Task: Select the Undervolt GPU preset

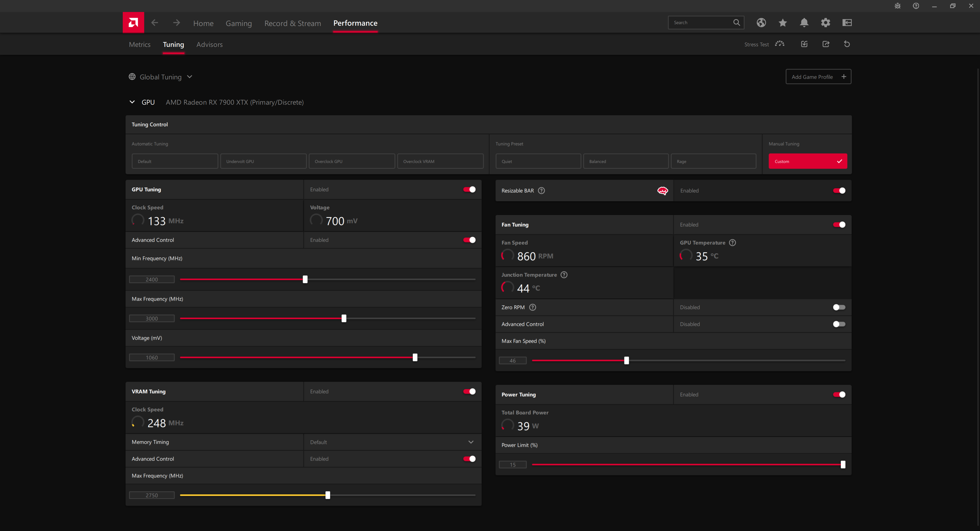Action: (x=263, y=161)
